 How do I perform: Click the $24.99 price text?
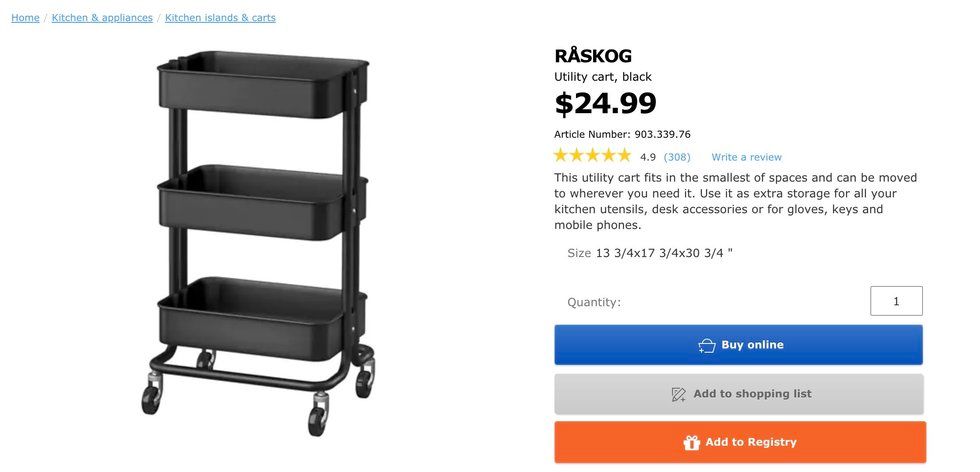tap(605, 103)
